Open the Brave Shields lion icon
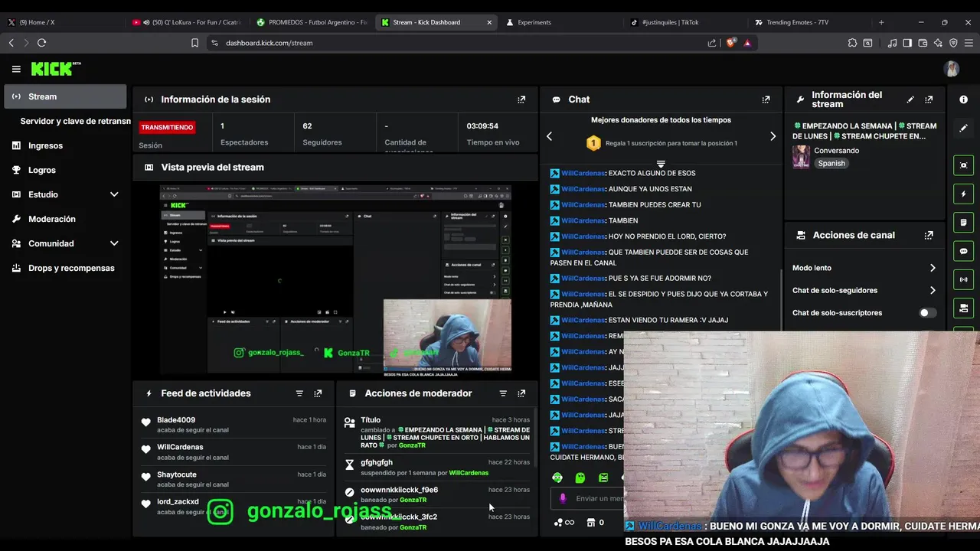The width and height of the screenshot is (980, 551). (x=730, y=43)
